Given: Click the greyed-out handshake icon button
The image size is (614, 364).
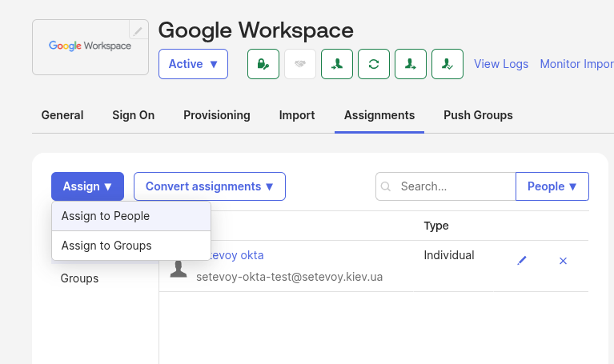Looking at the screenshot, I should click(x=300, y=64).
